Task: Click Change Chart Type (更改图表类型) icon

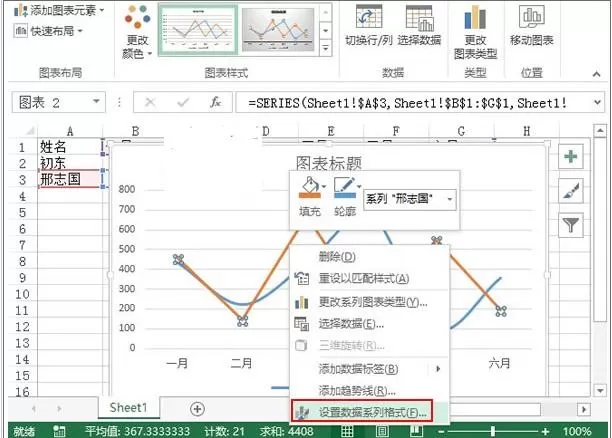Action: tap(475, 17)
